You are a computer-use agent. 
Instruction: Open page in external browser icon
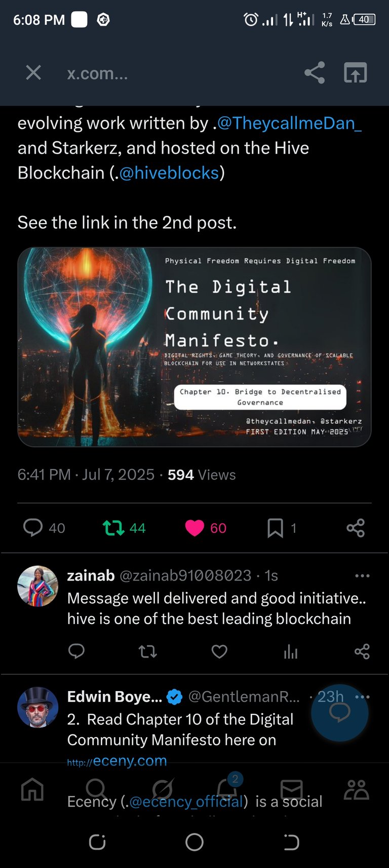[356, 73]
